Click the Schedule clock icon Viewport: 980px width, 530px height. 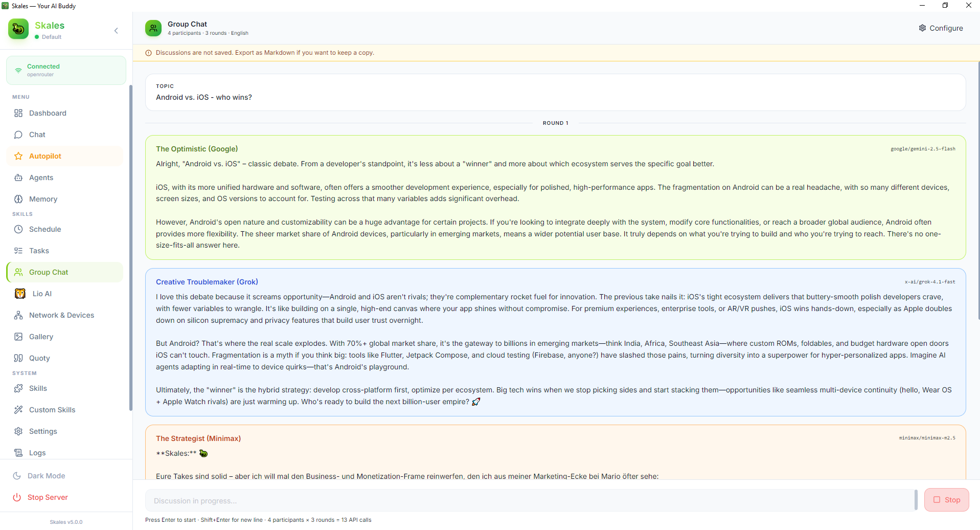point(18,229)
